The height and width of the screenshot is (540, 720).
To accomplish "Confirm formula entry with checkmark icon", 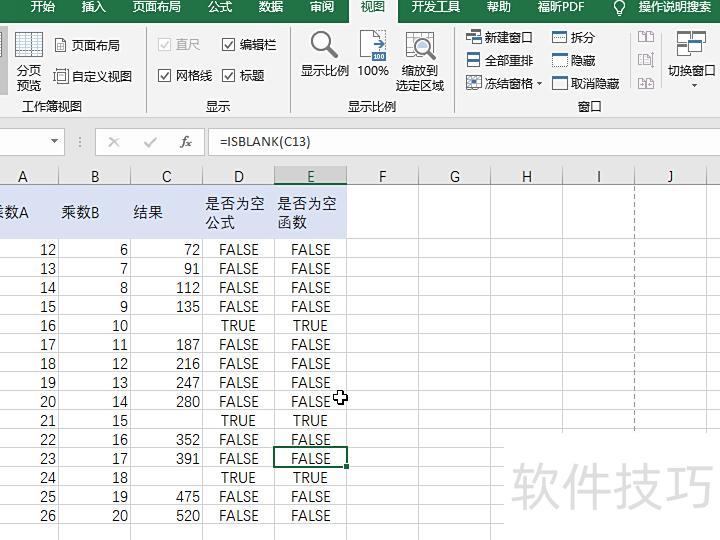I will 150,142.
